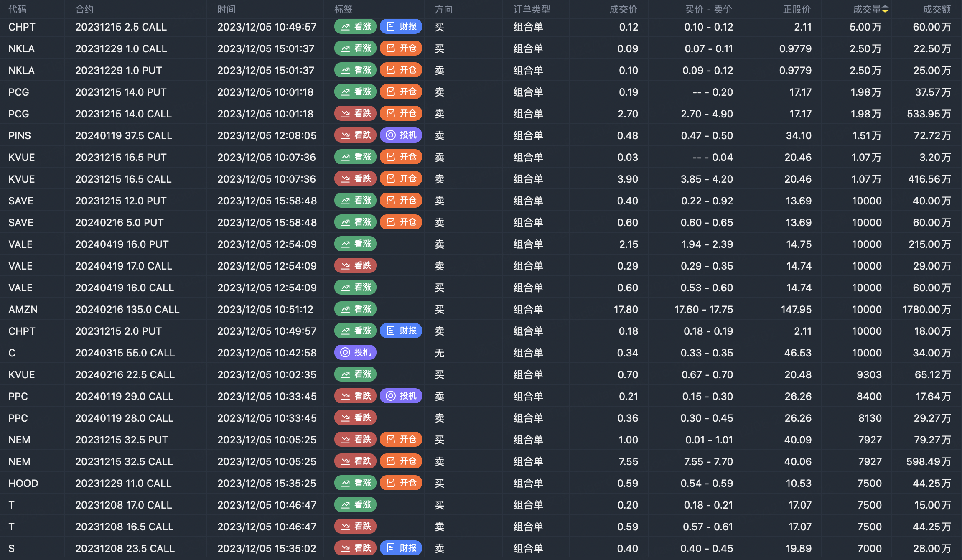
Task: Select the KVUE 20240216 22.5 CALL contract
Action: coord(125,374)
